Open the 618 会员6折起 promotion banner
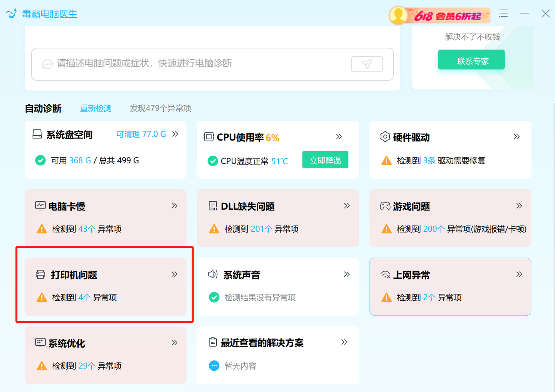The height and width of the screenshot is (392, 555). click(439, 15)
